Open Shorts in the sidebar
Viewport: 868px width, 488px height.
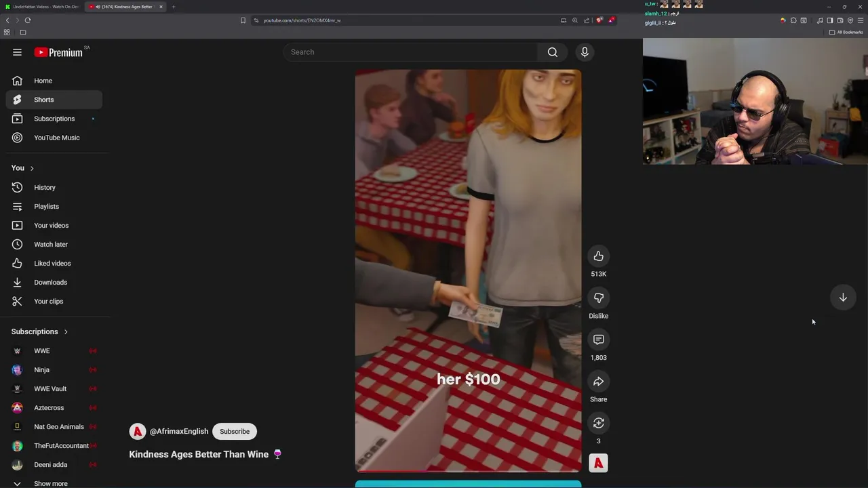click(54, 100)
